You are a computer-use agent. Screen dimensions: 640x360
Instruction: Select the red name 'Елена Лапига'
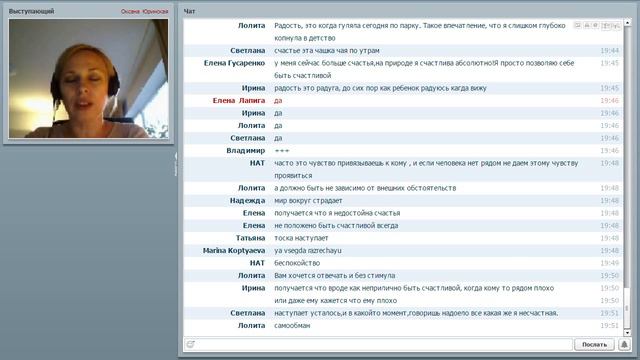(x=239, y=100)
